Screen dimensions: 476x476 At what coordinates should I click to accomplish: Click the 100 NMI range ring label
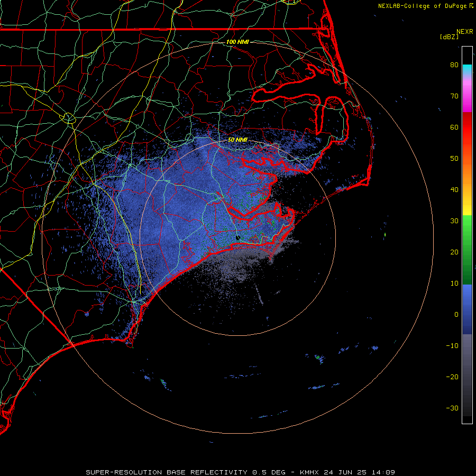[237, 42]
